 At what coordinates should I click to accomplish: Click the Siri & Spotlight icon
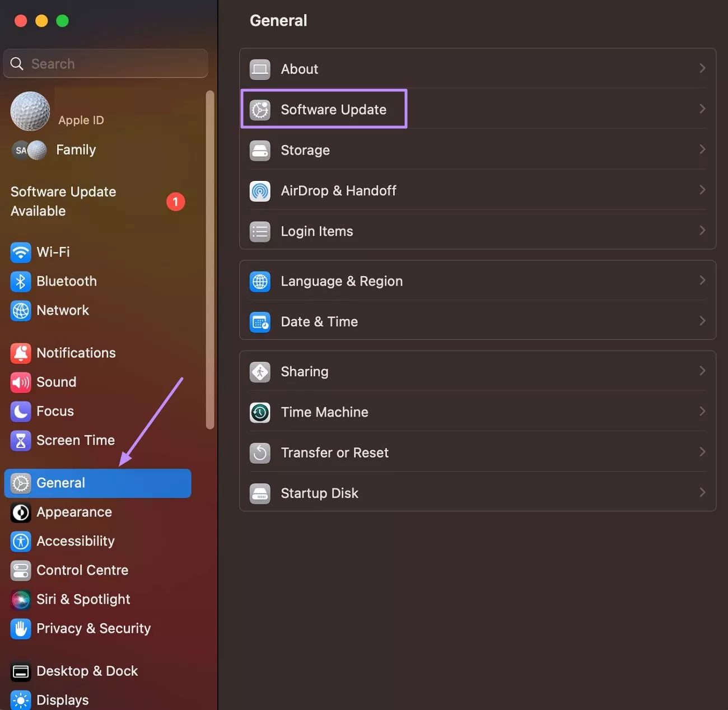click(21, 599)
